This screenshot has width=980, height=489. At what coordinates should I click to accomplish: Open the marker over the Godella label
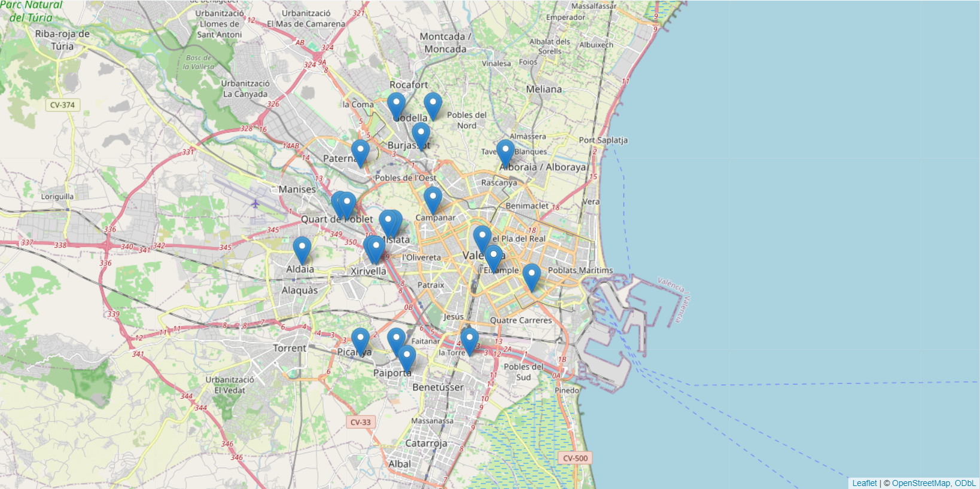click(395, 104)
